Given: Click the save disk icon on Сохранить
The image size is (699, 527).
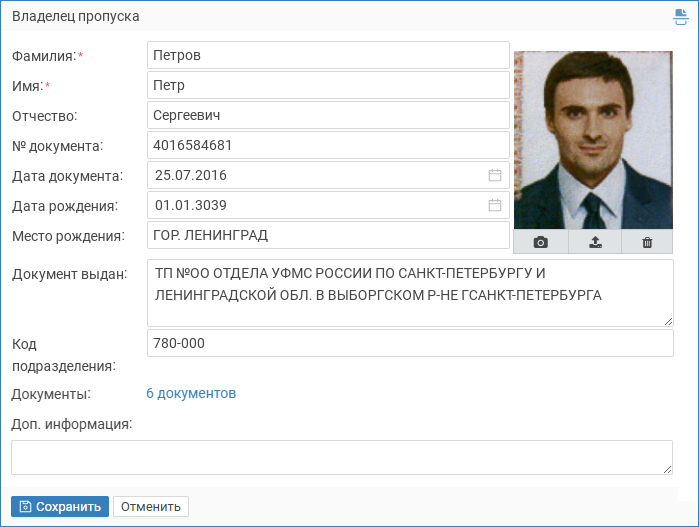Looking at the screenshot, I should 25,506.
